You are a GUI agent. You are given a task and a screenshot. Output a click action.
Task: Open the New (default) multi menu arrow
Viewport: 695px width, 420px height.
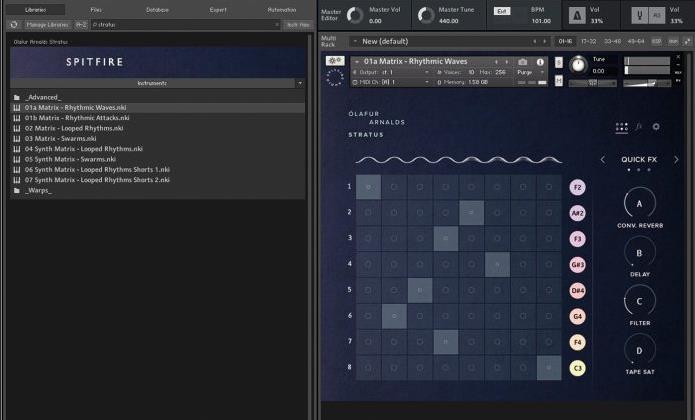[x=355, y=41]
